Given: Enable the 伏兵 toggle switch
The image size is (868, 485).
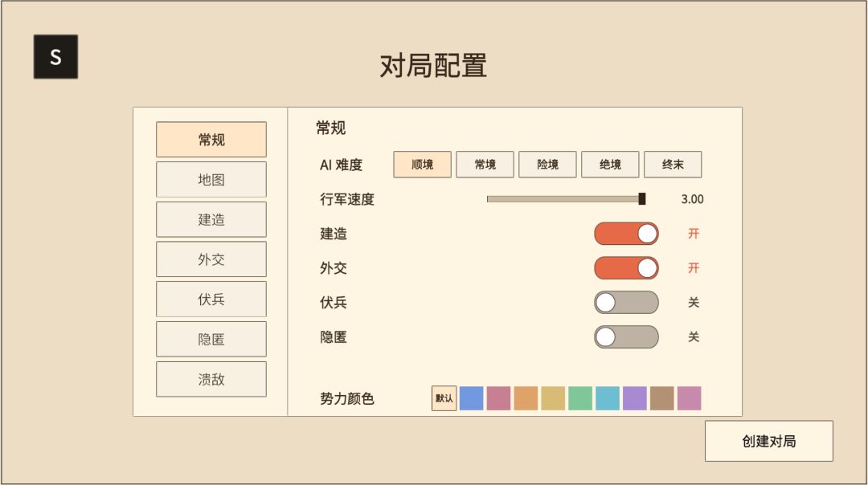Looking at the screenshot, I should tap(626, 303).
